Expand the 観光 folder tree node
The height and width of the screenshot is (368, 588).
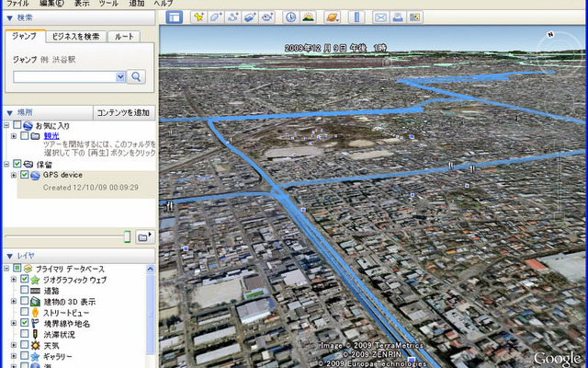tap(14, 136)
